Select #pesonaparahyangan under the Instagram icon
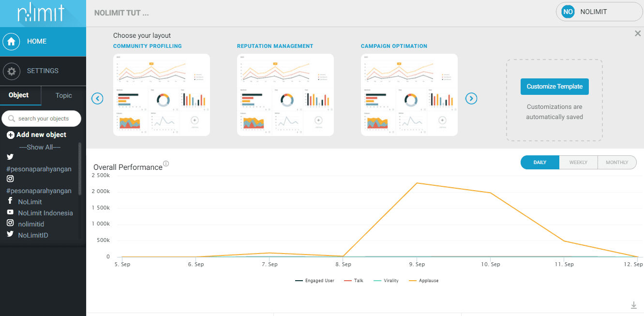Viewport: 644px width, 316px height. click(39, 191)
